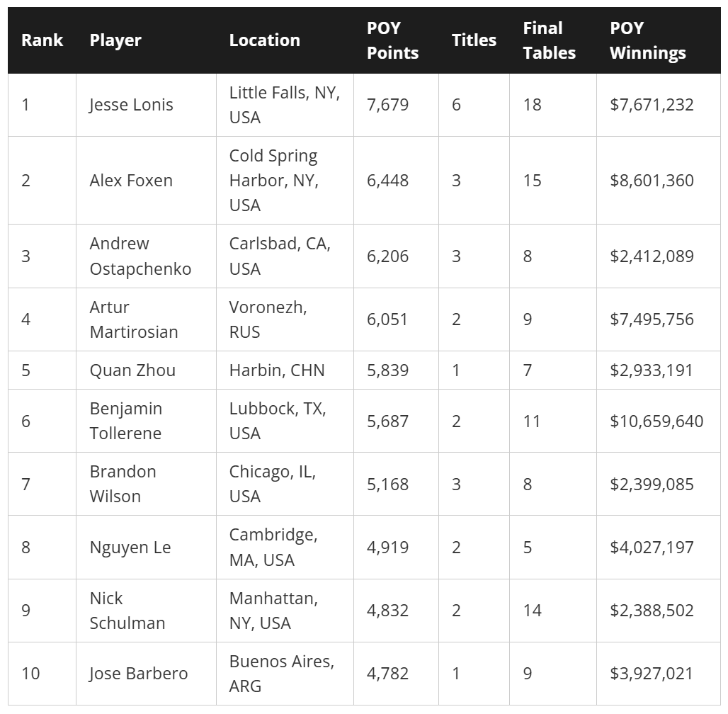Click the Location column header
Image resolution: width=728 pixels, height=714 pixels.
click(x=265, y=40)
